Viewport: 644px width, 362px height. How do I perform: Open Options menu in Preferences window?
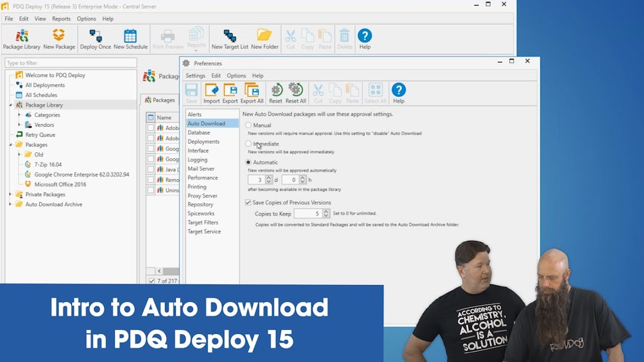point(236,75)
